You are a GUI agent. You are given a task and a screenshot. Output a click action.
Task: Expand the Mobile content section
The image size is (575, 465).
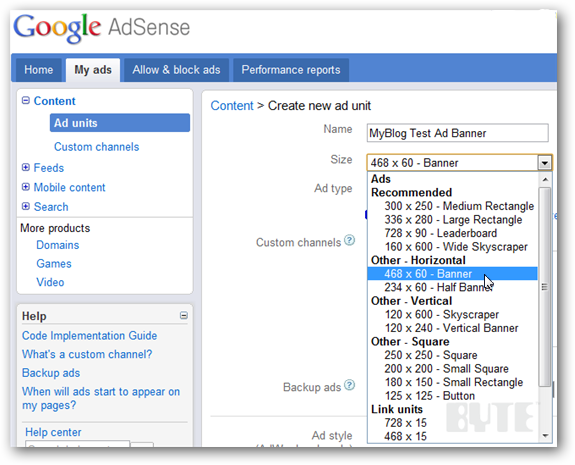coord(26,187)
